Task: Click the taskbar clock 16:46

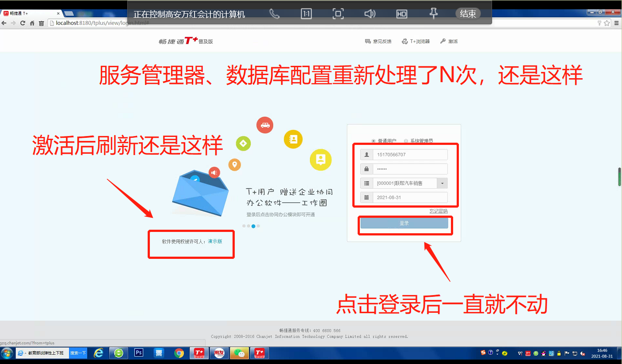Action: pyautogui.click(x=602, y=353)
